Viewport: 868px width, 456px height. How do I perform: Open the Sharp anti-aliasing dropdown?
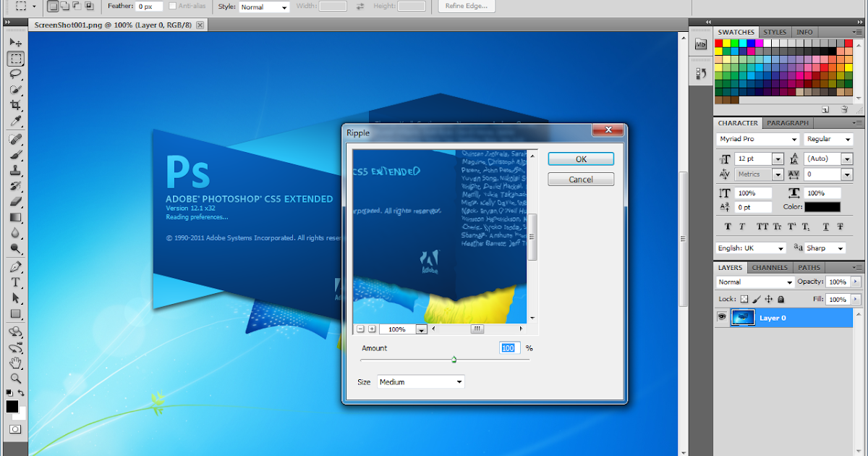[825, 248]
